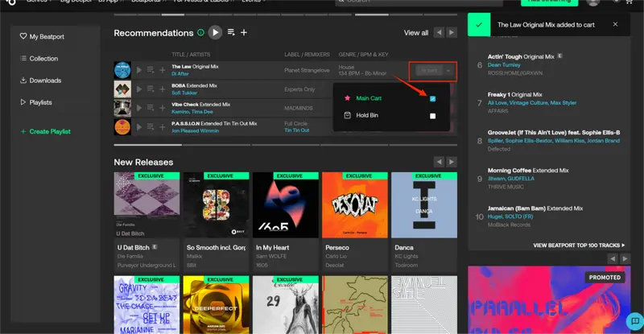Queue P.A.S.S.I.O.N Extended Tin Tin Out Mix

click(151, 126)
